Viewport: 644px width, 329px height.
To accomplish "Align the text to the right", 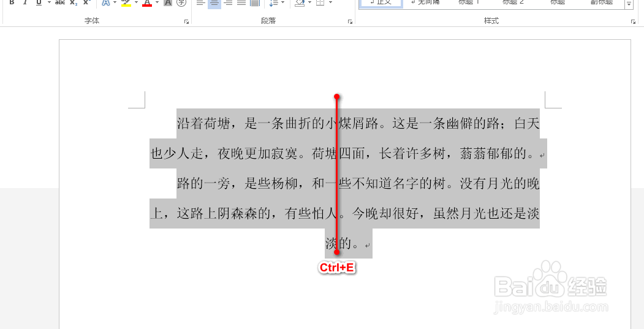I will pos(228,2).
